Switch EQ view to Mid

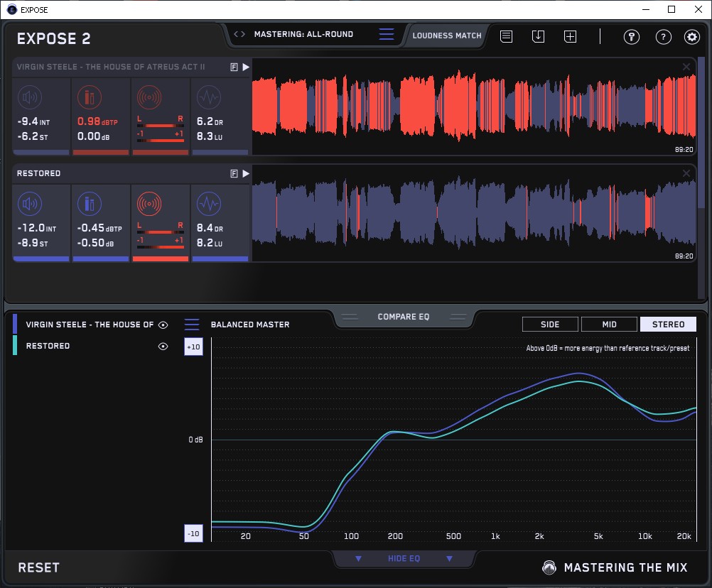[609, 325]
